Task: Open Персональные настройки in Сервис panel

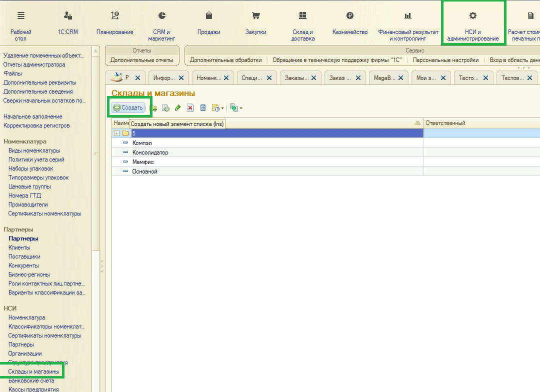Action: [x=445, y=60]
